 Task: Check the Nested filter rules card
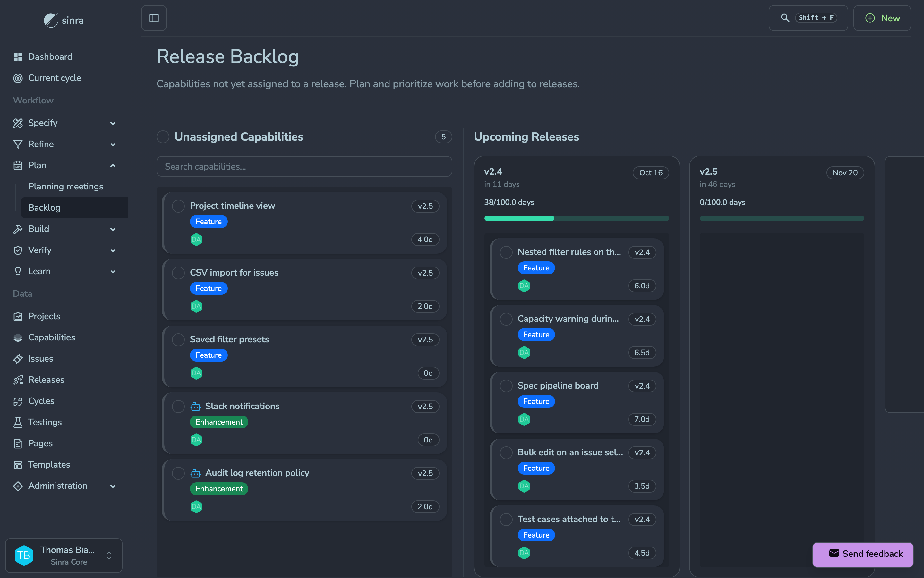point(506,252)
